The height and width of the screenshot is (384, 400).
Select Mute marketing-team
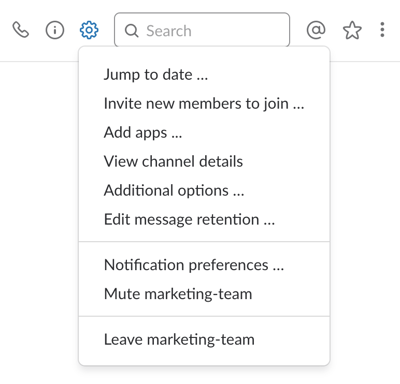pos(204,294)
